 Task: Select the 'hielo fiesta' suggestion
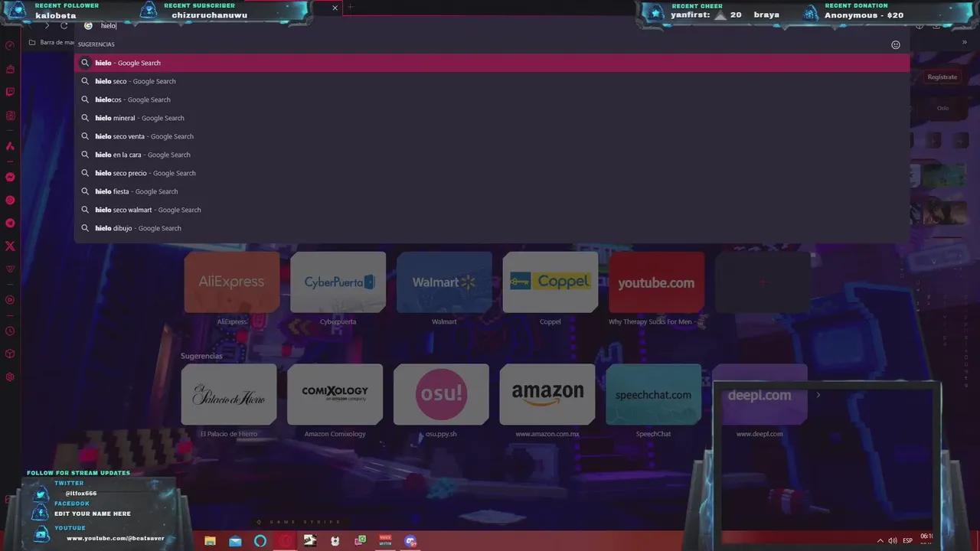(492, 191)
